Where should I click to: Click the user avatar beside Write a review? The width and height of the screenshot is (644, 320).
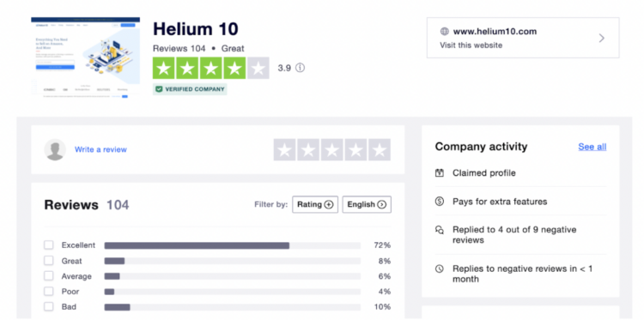pyautogui.click(x=55, y=149)
